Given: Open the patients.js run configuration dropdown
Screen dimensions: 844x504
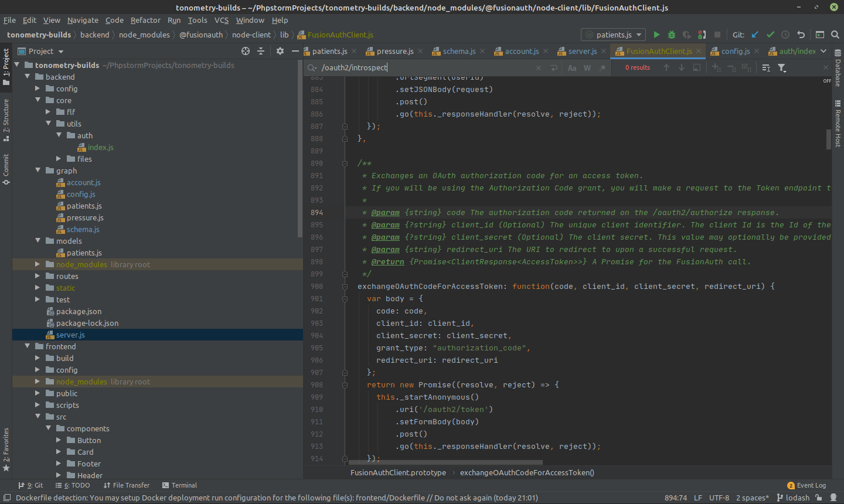Looking at the screenshot, I should pos(613,35).
